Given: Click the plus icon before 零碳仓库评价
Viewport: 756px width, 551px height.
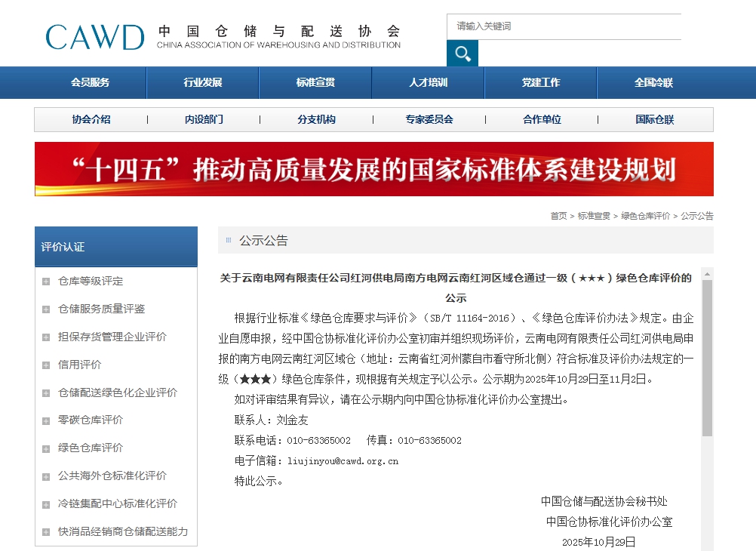Looking at the screenshot, I should pos(47,420).
